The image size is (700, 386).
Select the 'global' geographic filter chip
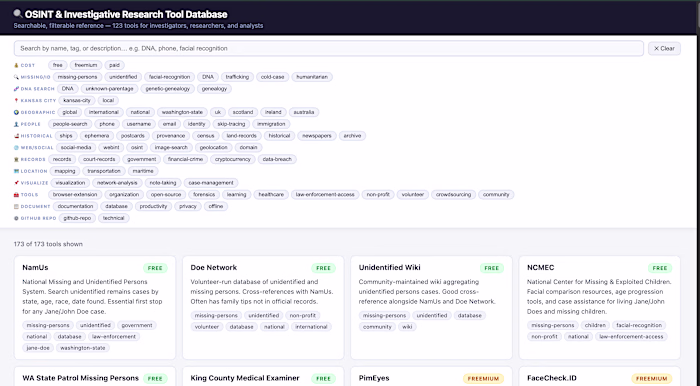point(70,112)
